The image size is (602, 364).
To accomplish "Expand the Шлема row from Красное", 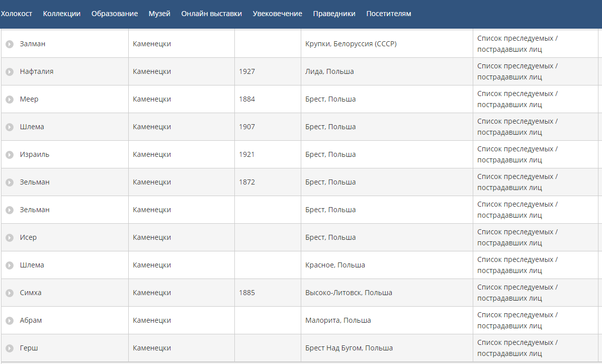I will [10, 265].
